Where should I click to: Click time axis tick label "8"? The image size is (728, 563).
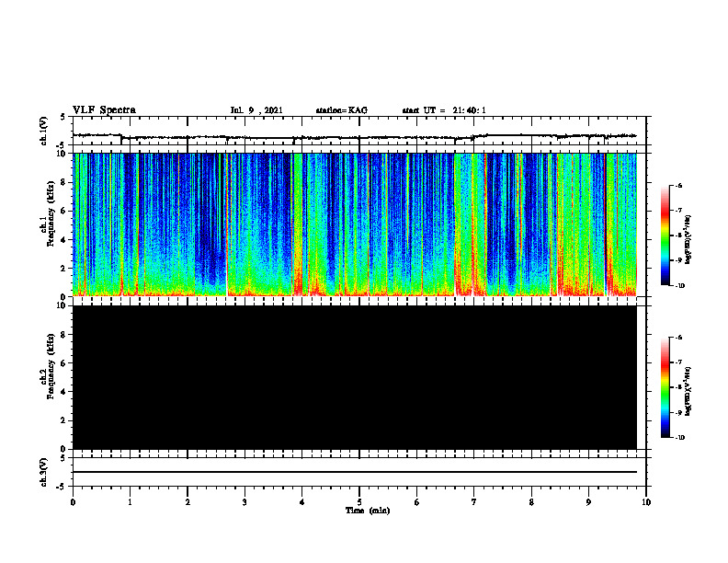coord(531,502)
